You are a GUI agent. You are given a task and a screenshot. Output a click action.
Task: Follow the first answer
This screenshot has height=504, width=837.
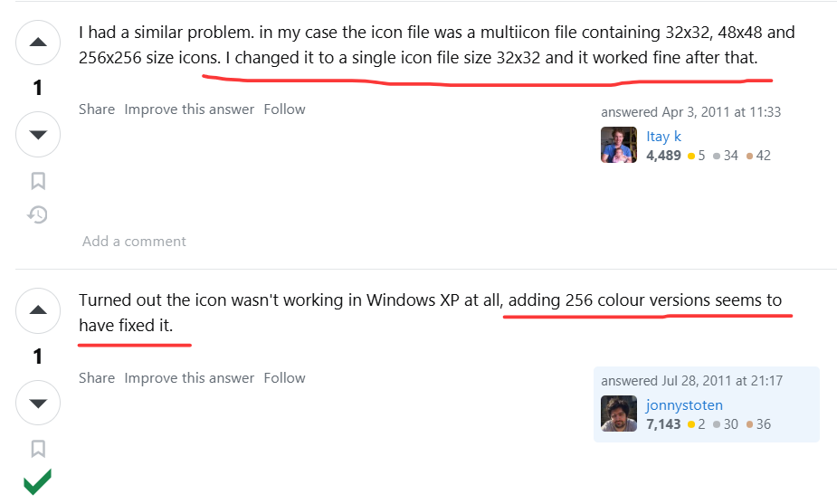tap(284, 109)
